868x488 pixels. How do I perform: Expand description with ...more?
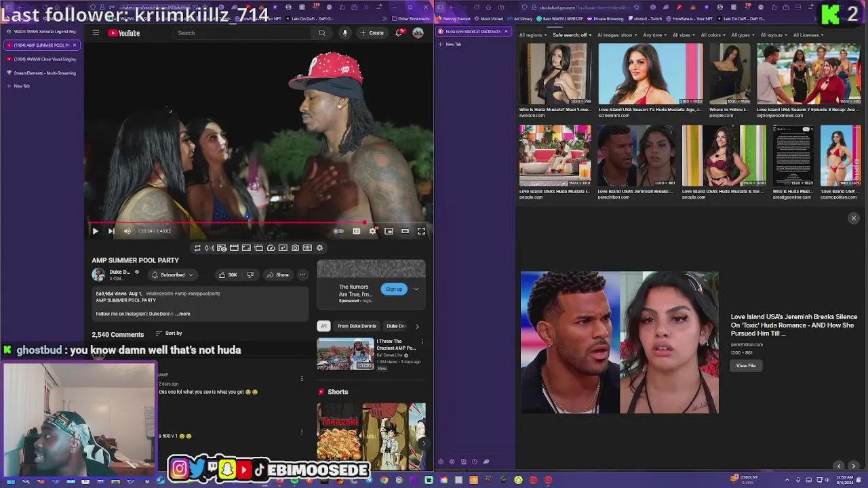[x=183, y=314]
